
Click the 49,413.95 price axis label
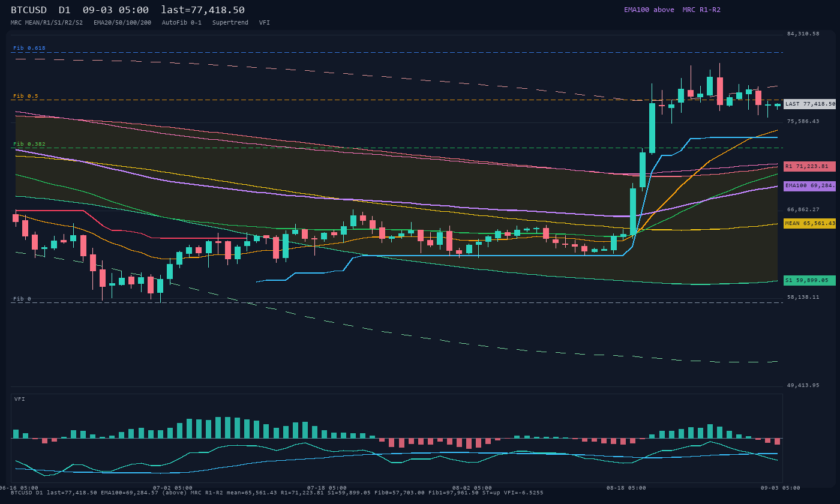click(803, 385)
